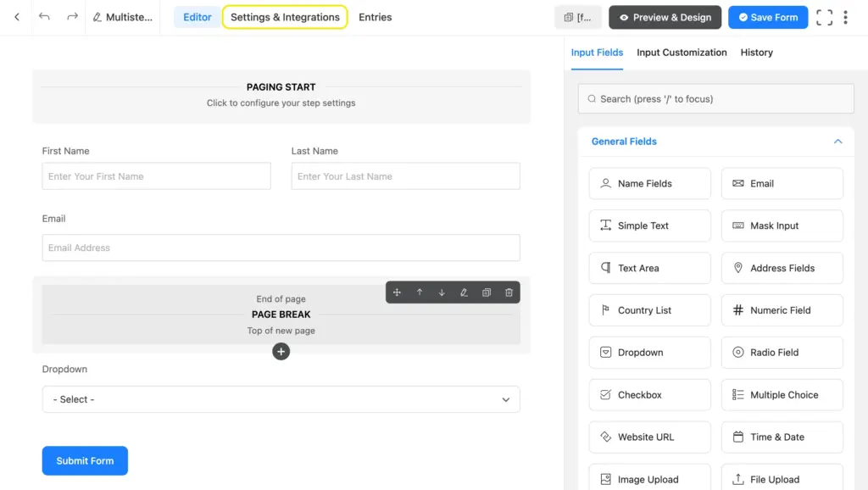Open the Input Customization tab
The width and height of the screenshot is (868, 490).
click(x=682, y=53)
